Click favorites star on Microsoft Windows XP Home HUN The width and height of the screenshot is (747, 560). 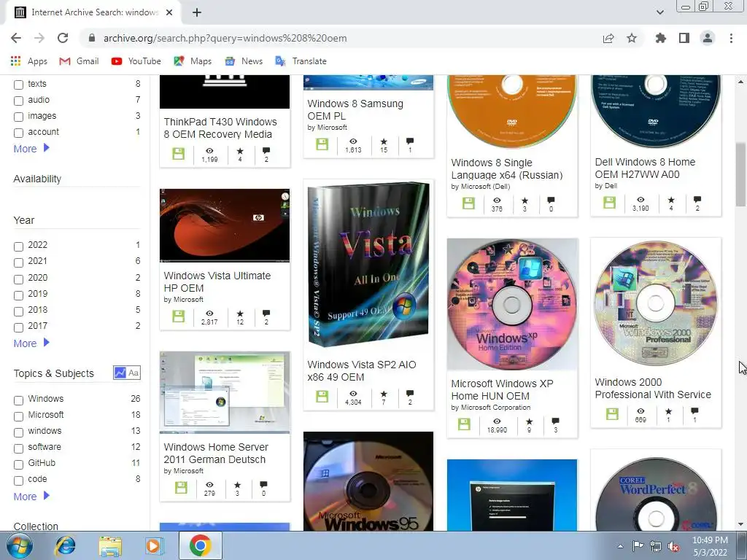pos(529,421)
